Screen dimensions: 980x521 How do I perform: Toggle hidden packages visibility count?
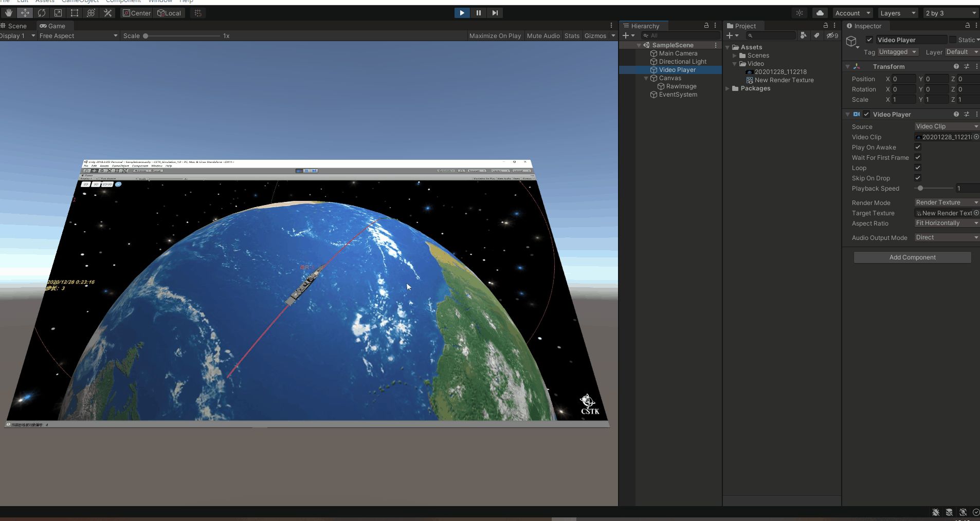click(x=832, y=35)
